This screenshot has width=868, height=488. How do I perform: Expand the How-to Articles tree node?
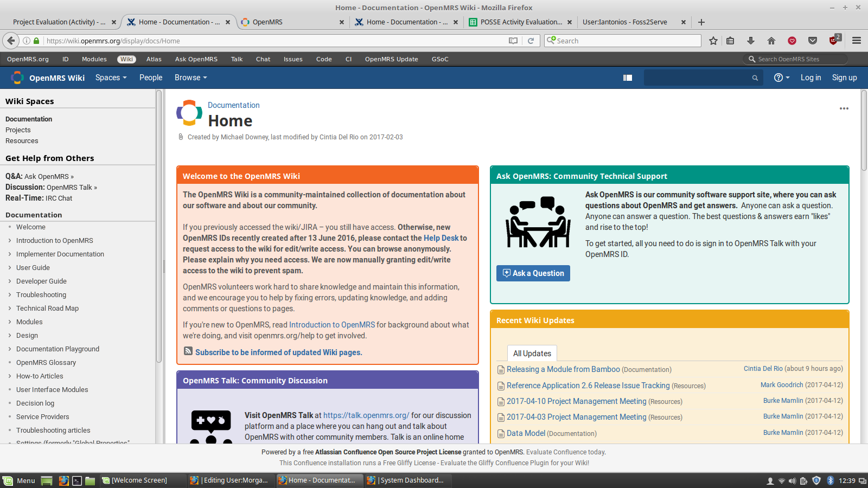click(x=10, y=376)
